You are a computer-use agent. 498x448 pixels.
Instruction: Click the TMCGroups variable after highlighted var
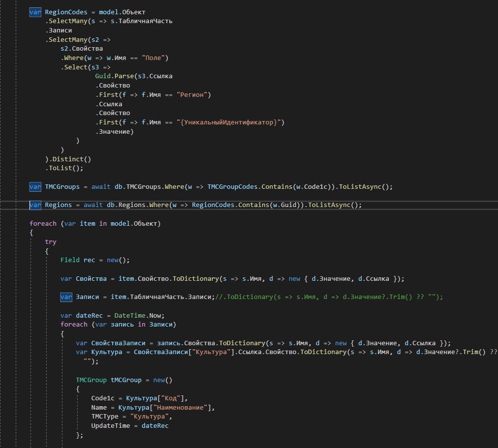(62, 187)
